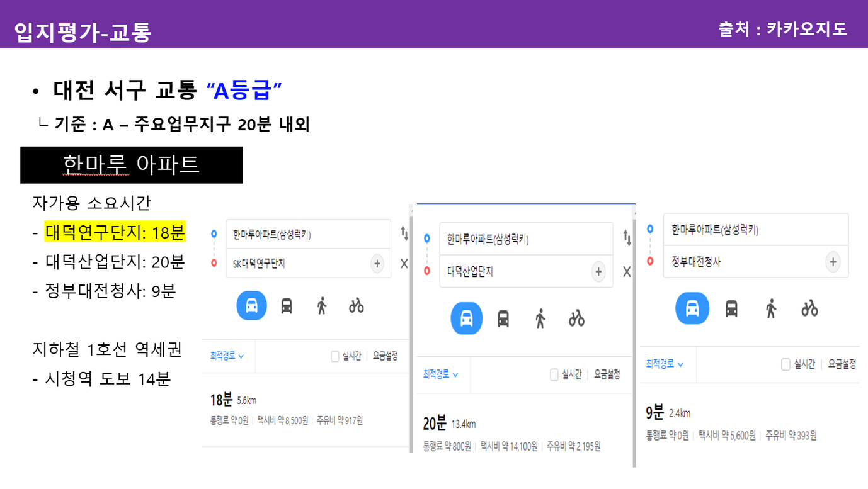This screenshot has width=868, height=489.
Task: Clear route with X beside 대덕산업단지
Action: pos(627,272)
